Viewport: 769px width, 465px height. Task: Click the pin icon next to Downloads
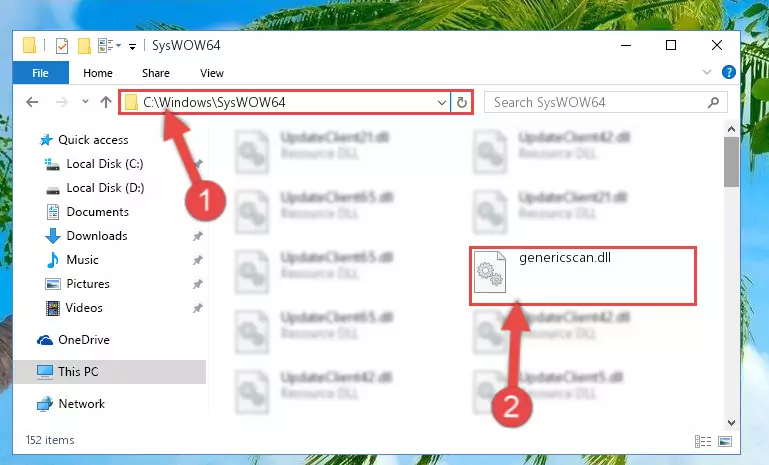(x=198, y=236)
